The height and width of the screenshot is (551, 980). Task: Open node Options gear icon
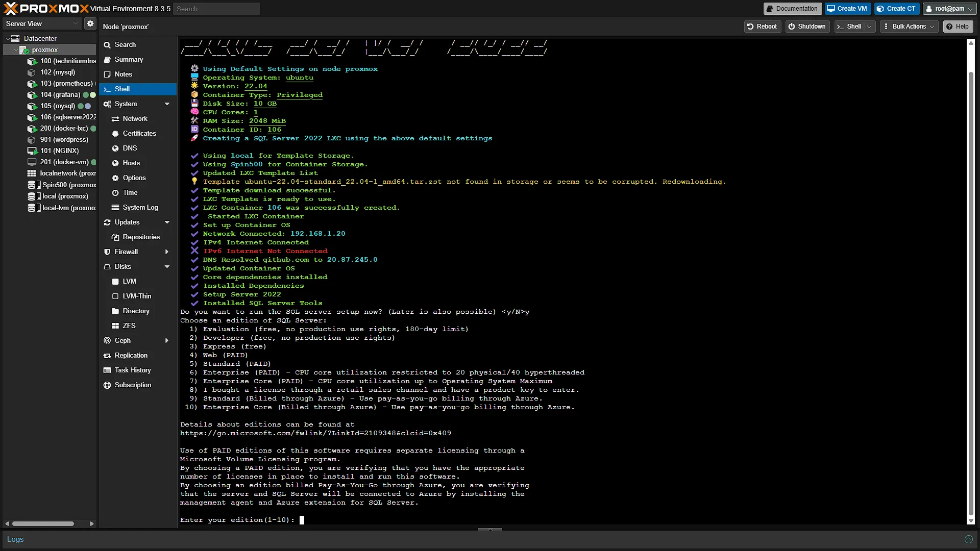[x=115, y=178]
